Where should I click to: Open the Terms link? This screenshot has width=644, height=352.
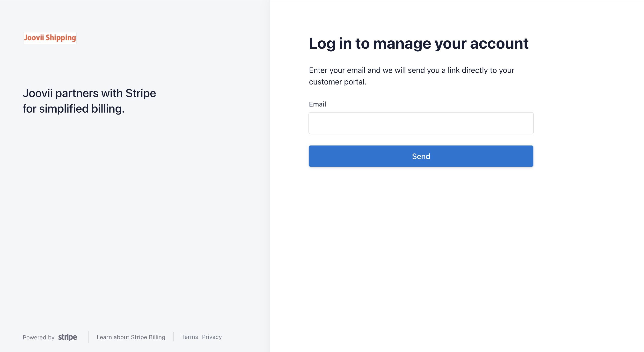pos(190,337)
